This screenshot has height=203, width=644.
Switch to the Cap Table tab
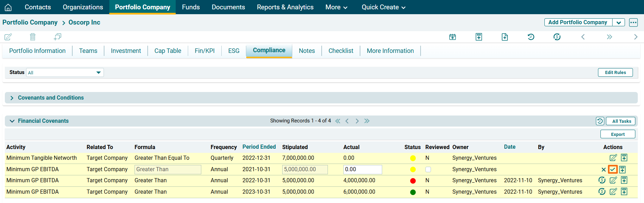click(168, 51)
